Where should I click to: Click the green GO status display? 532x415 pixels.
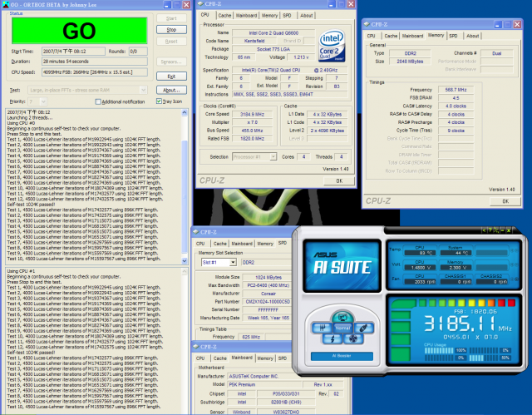[80, 31]
